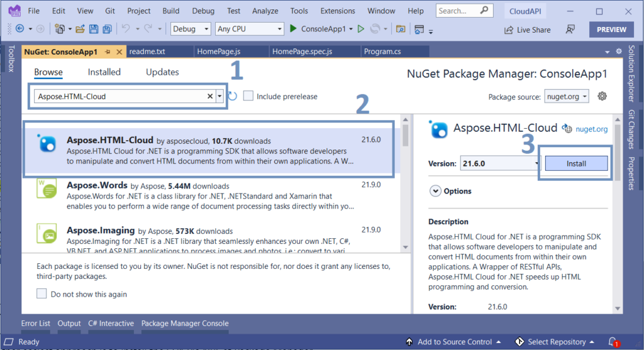Open package source settings gear
The image size is (644, 350).
pyautogui.click(x=602, y=96)
